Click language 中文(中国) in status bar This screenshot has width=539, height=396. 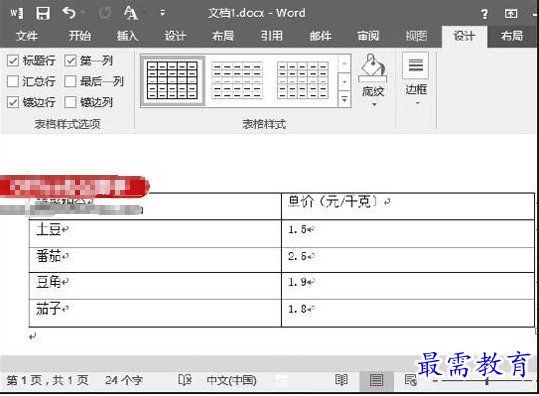coord(231,380)
